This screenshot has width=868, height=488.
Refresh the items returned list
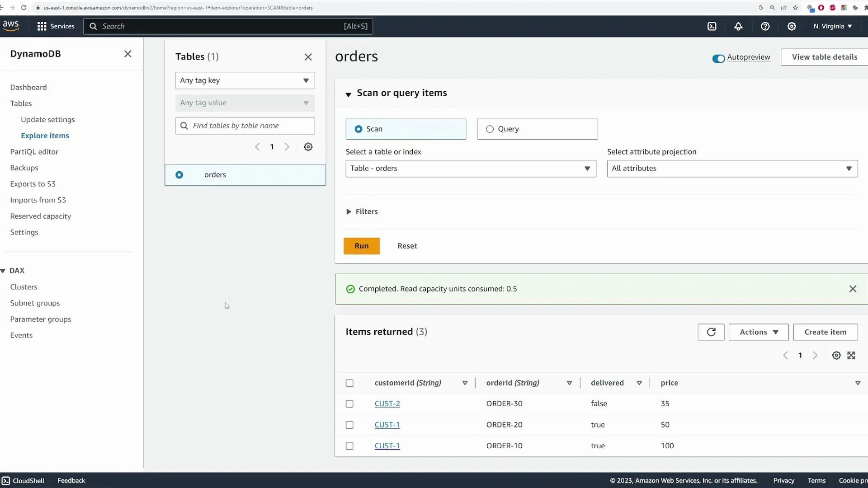coord(711,332)
